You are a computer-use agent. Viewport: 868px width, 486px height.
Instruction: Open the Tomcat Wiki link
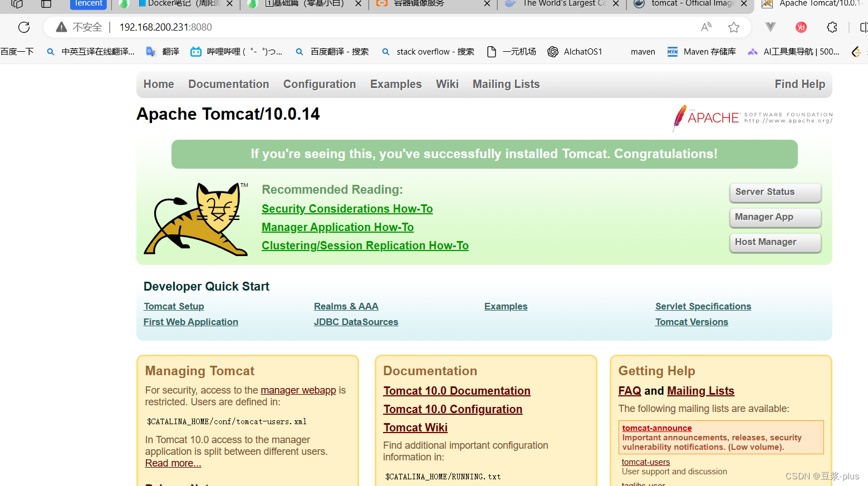pos(415,428)
